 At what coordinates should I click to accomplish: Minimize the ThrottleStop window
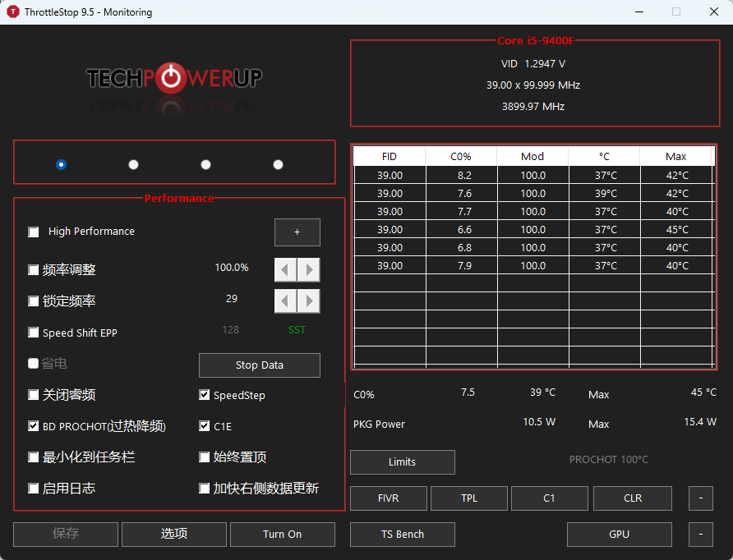(x=639, y=11)
